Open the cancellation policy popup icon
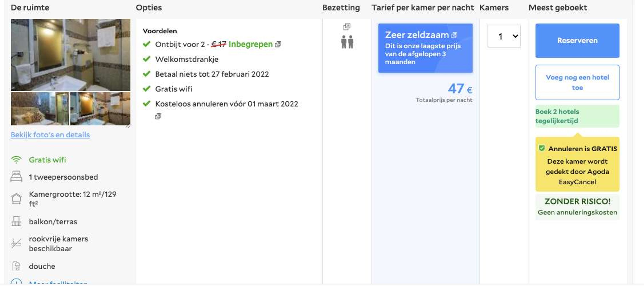 [x=158, y=116]
